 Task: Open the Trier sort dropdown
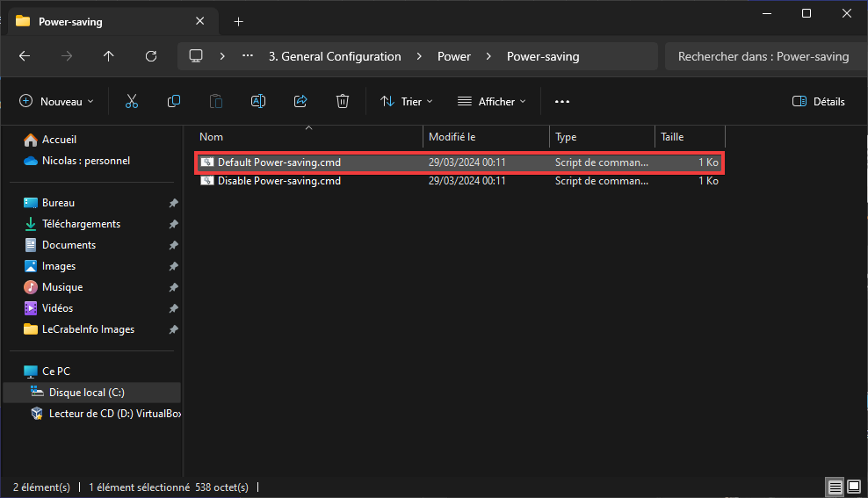(406, 101)
